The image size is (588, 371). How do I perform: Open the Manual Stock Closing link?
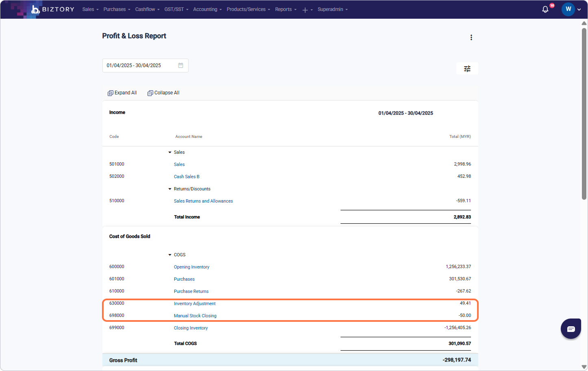click(x=195, y=316)
